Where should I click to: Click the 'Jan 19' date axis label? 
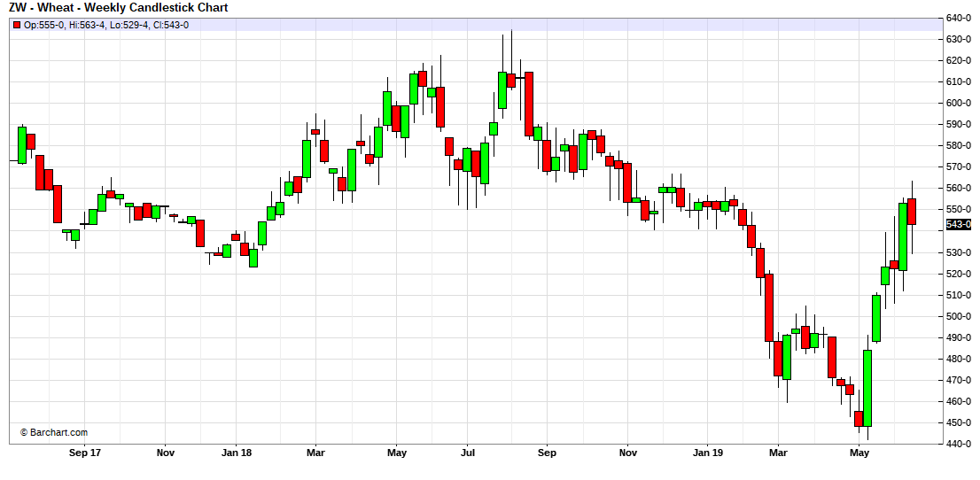click(x=707, y=452)
